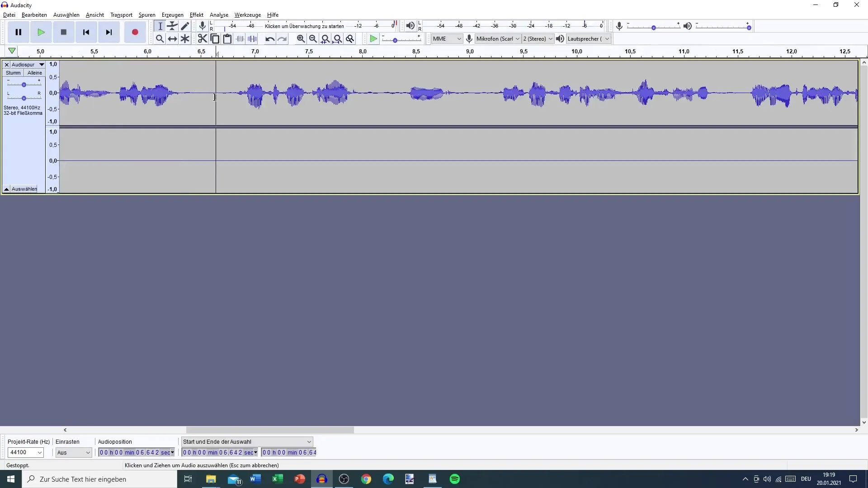The width and height of the screenshot is (868, 488).
Task: Fit selection to window width
Action: pos(325,39)
